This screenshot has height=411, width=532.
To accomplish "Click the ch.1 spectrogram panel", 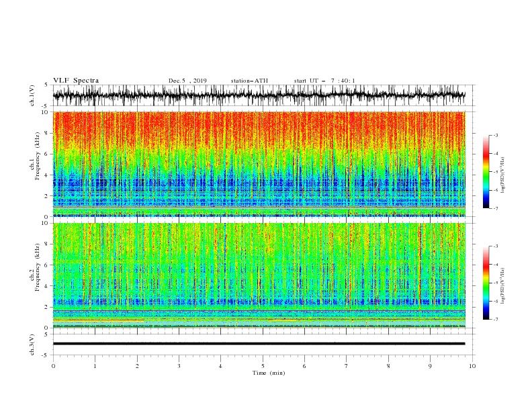I will click(x=259, y=164).
